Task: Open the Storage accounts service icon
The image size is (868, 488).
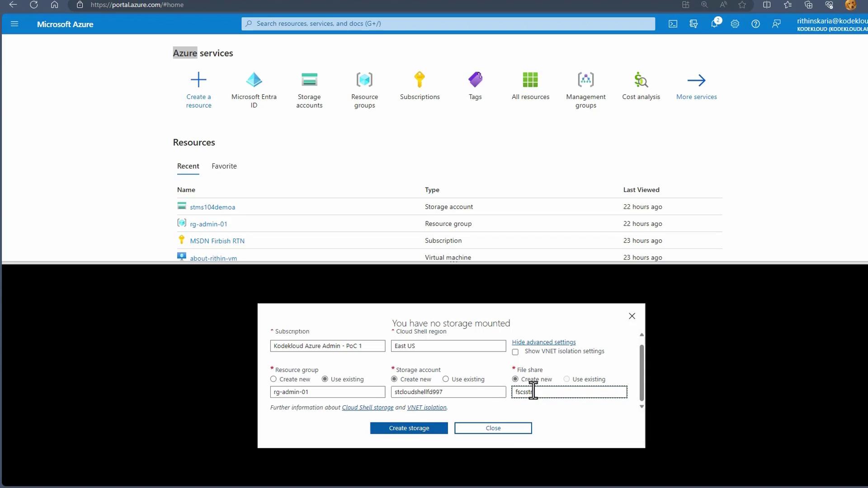Action: [x=309, y=80]
